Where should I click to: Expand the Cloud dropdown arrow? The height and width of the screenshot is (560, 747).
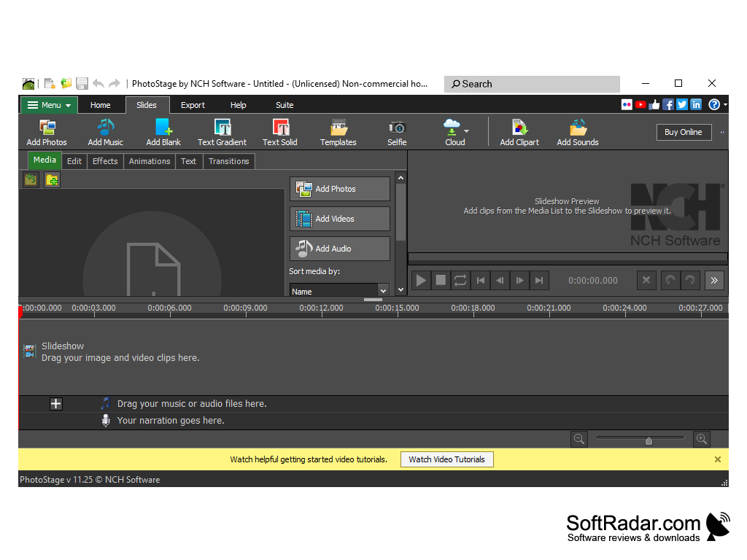tap(466, 131)
